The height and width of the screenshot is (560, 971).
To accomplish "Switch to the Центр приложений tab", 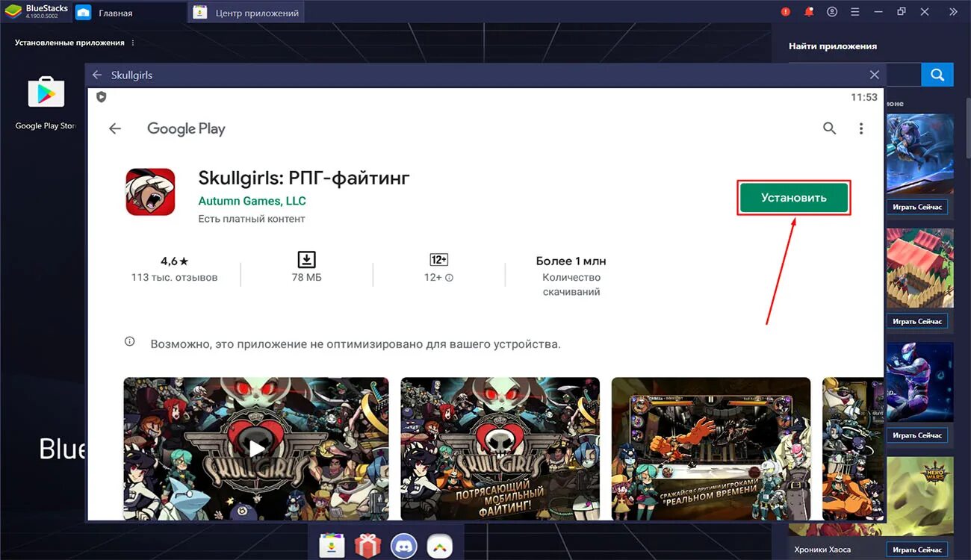I will 246,13.
